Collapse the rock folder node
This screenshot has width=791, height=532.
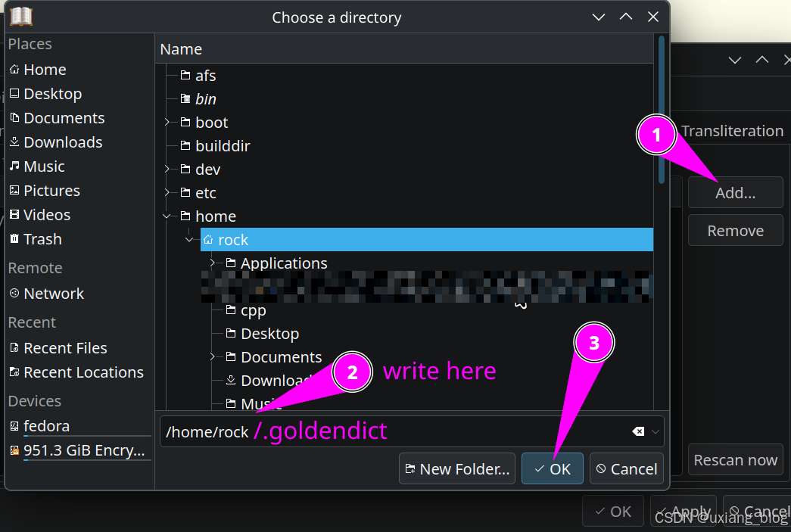click(x=189, y=240)
